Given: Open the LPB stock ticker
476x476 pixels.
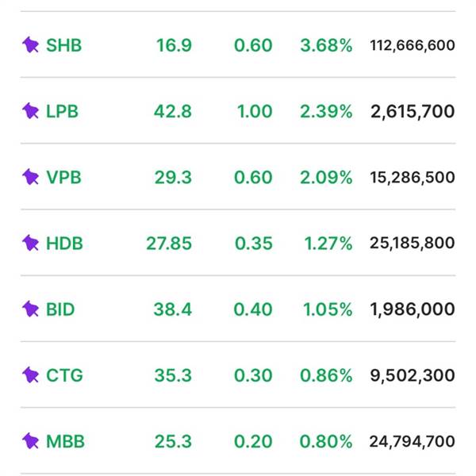Looking at the screenshot, I should click(x=63, y=111).
